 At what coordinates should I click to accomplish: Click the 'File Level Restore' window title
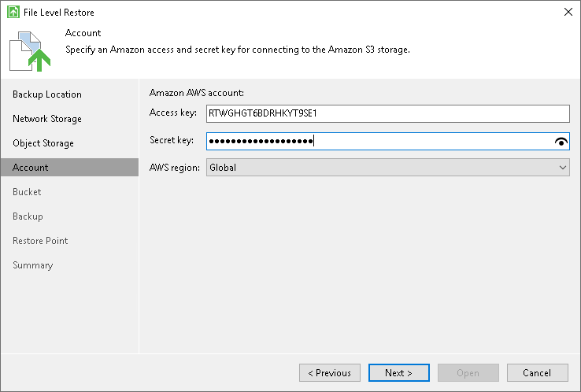point(58,13)
